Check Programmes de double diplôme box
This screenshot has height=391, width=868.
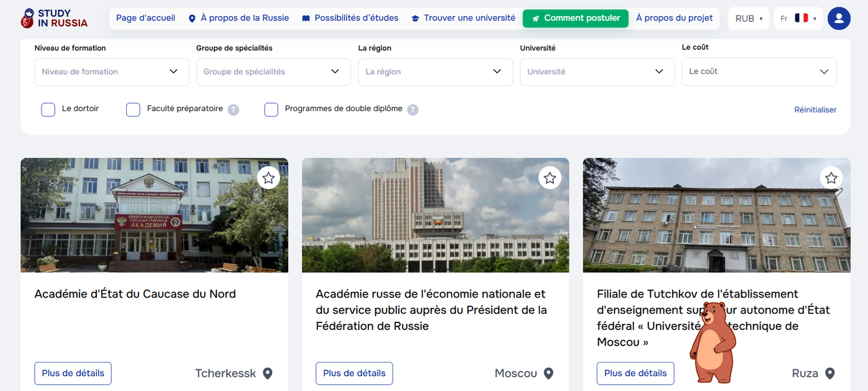271,110
